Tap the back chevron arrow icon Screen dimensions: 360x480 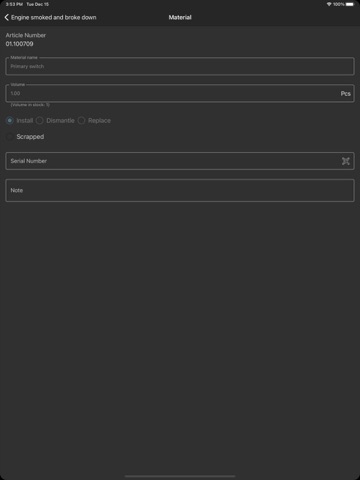(x=7, y=17)
